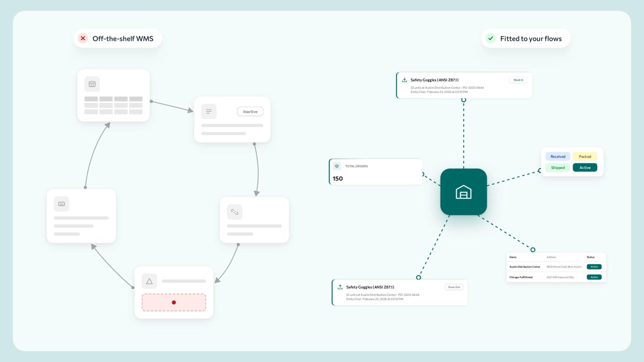Click the 8800 Shoal Creek Blvd address
Image resolution: width=644 pixels, height=362 pixels.
click(564, 267)
